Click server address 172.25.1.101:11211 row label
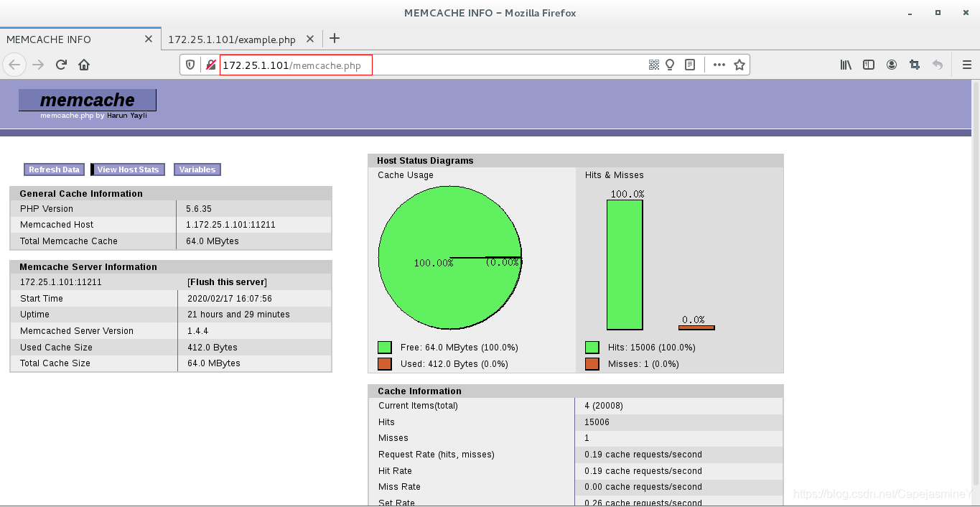This screenshot has height=507, width=980. pyautogui.click(x=61, y=282)
